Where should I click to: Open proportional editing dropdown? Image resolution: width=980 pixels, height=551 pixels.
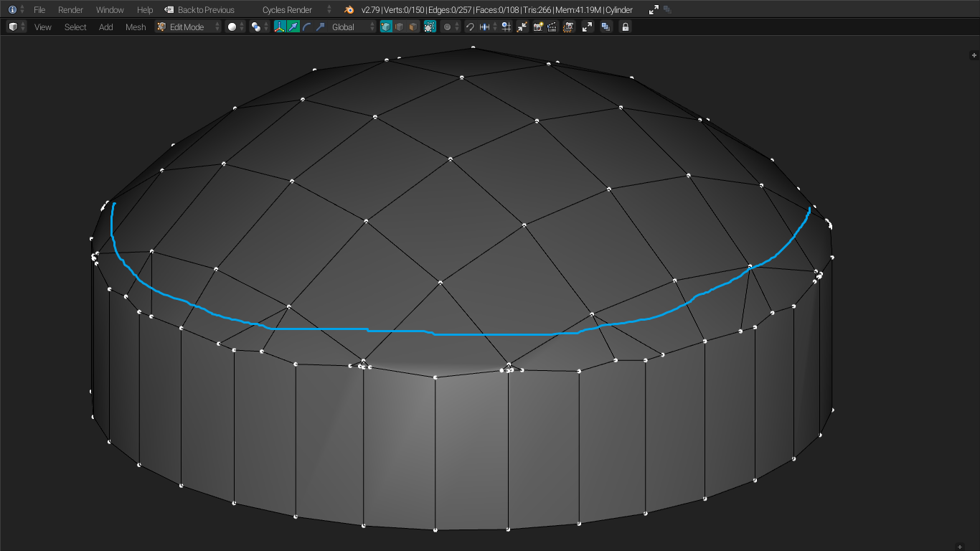click(x=450, y=27)
